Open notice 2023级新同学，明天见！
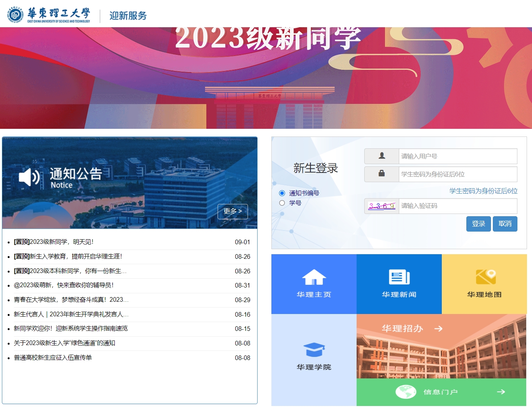The image size is (532, 411). click(54, 242)
